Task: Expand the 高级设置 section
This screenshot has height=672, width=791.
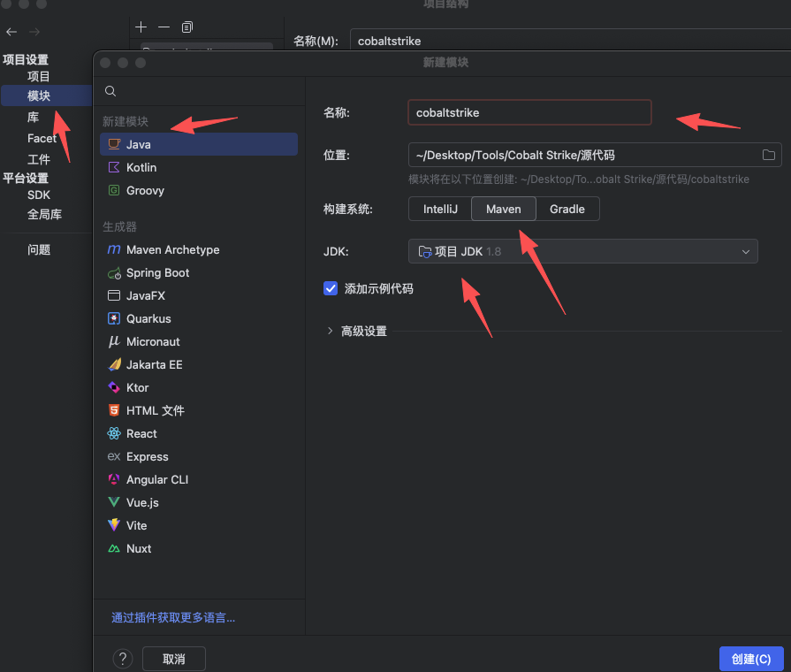Action: [x=331, y=332]
